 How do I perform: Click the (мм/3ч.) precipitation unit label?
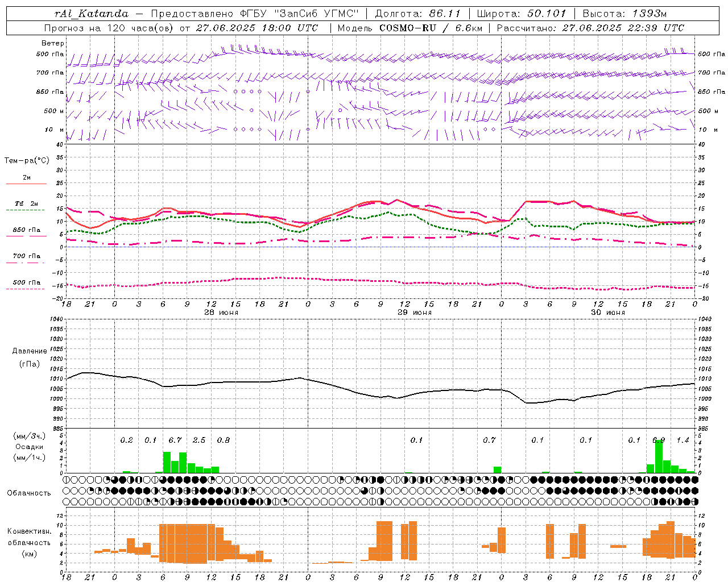tap(29, 436)
